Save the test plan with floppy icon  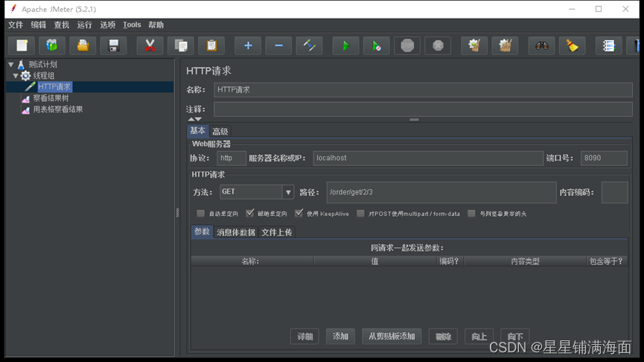coord(114,45)
